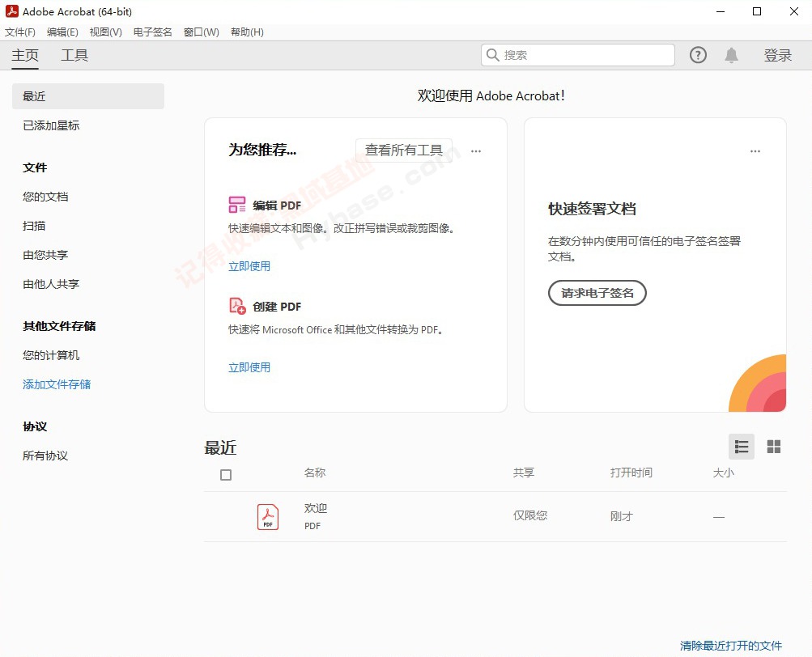812x657 pixels.
Task: Switch to grid thumbnail view icon
Action: [774, 447]
